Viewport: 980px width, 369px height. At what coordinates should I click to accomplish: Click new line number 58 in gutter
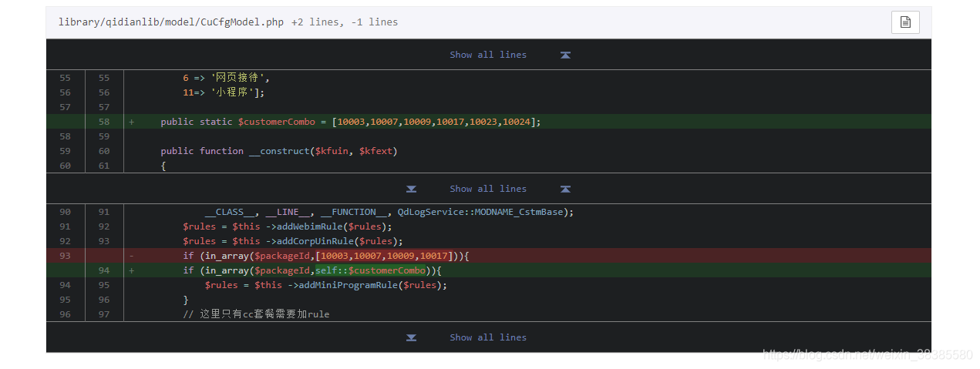tap(104, 122)
